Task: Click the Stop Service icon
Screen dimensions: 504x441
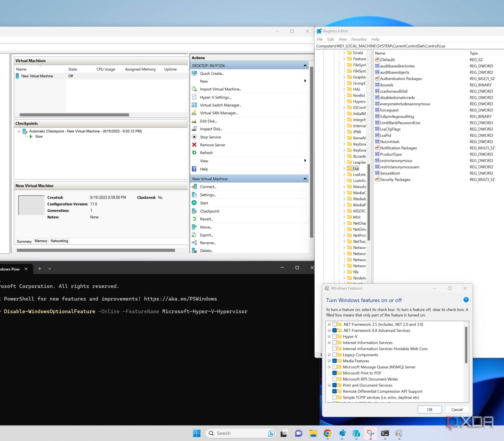Action: [194, 137]
